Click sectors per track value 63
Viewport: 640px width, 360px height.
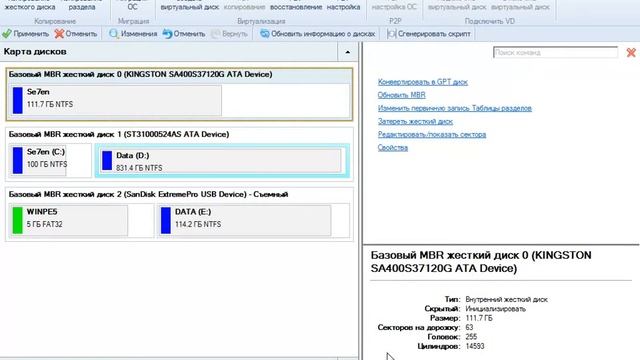tap(469, 328)
